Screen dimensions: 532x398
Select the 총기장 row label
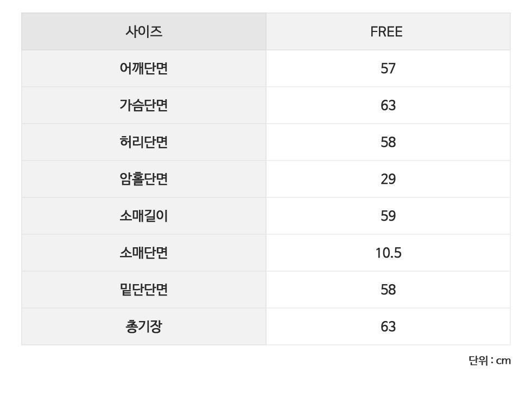click(143, 327)
